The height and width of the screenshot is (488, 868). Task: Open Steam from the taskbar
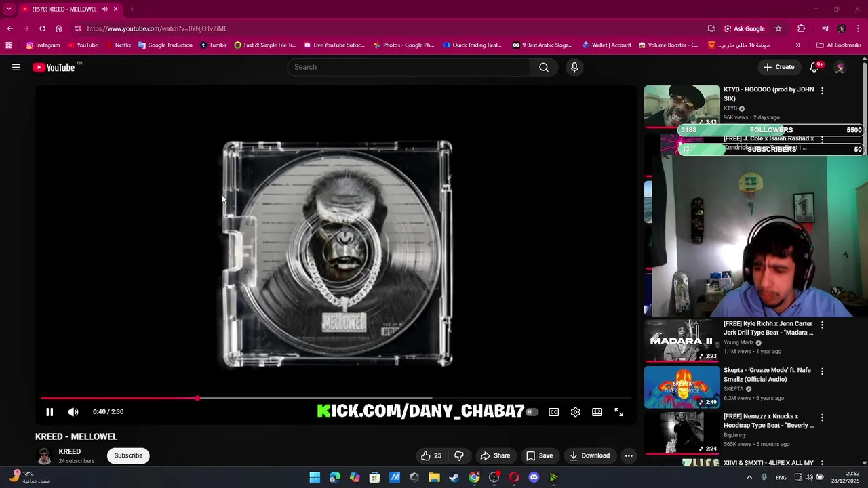pos(454,478)
